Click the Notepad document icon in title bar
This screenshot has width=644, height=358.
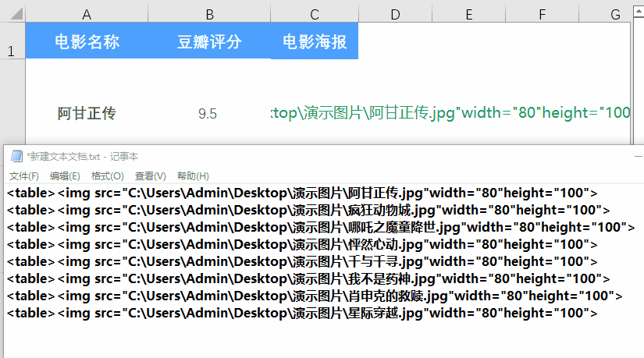click(16, 156)
